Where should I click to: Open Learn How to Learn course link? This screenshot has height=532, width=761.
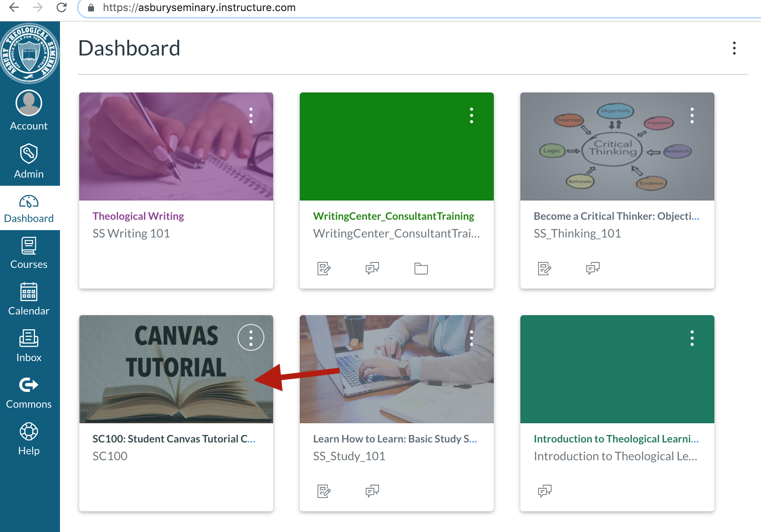tap(395, 439)
